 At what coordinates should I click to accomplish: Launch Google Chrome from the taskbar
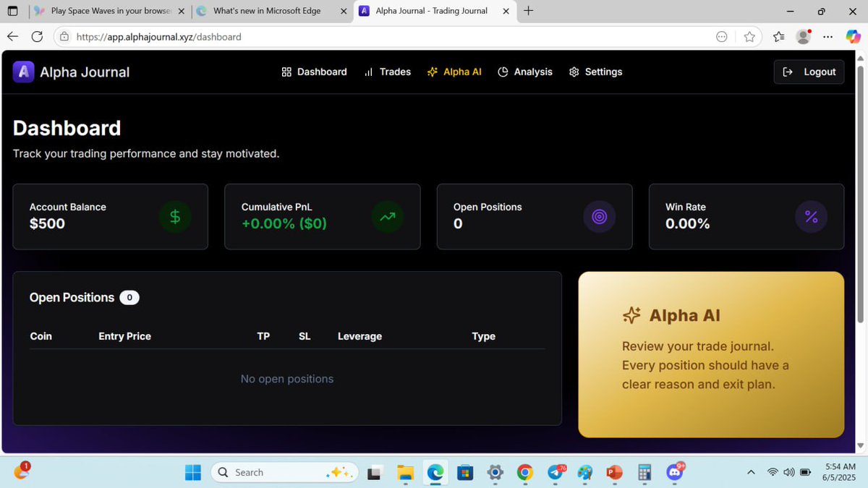coord(525,473)
